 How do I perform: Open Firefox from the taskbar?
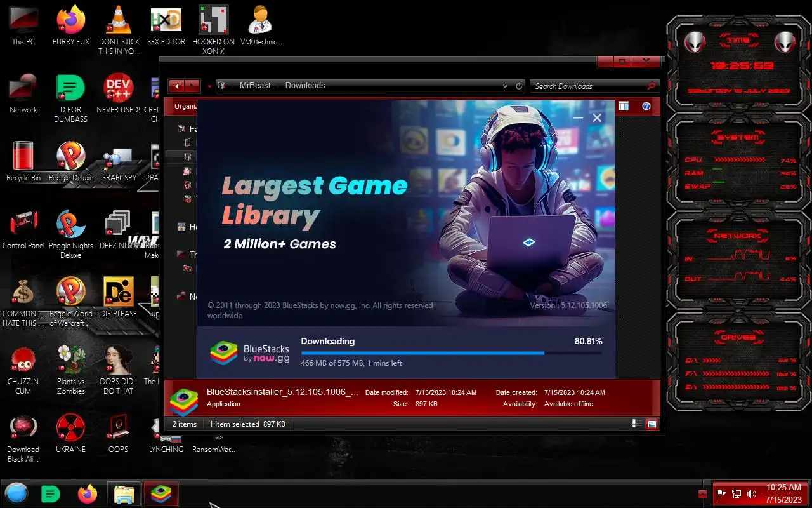coord(88,494)
